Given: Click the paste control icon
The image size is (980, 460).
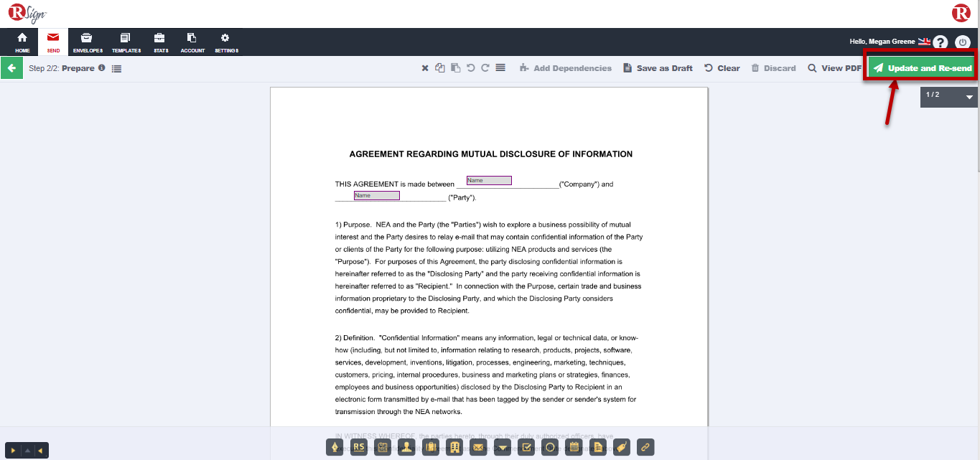Looking at the screenshot, I should point(455,68).
